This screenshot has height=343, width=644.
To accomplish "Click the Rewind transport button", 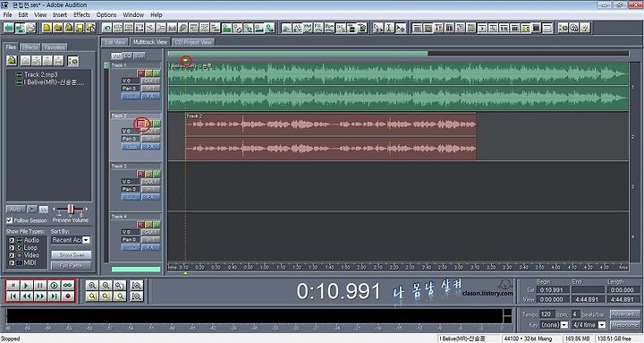I will pyautogui.click(x=27, y=296).
